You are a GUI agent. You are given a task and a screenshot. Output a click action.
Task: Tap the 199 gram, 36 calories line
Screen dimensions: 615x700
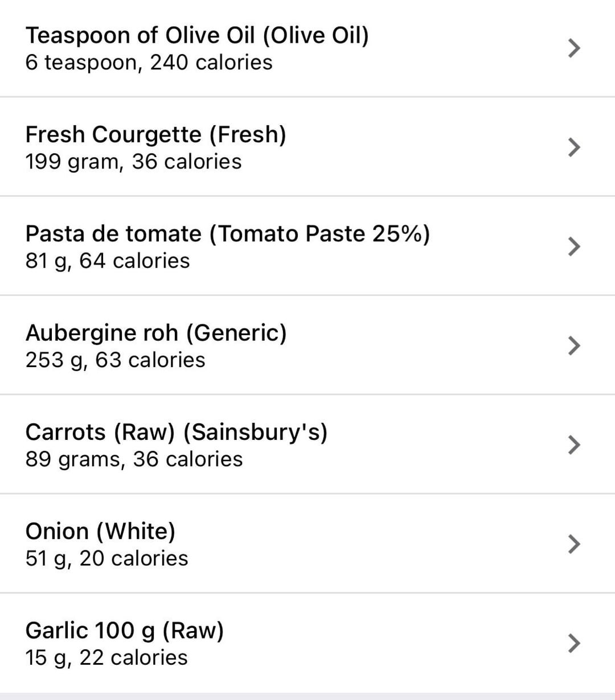pos(133,162)
